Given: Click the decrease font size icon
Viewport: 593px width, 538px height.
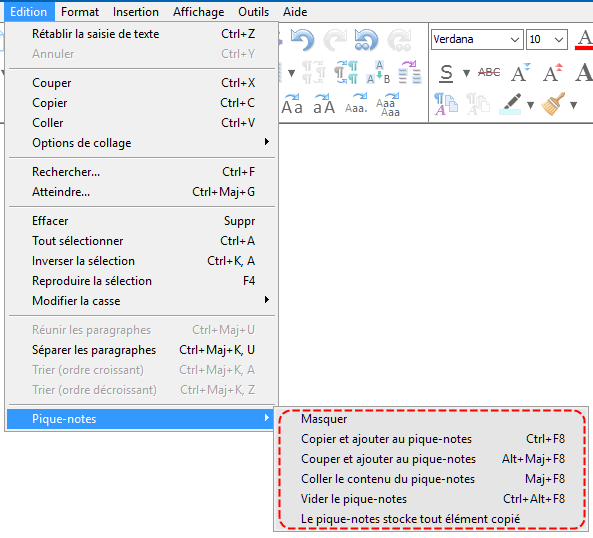Looking at the screenshot, I should [520, 72].
